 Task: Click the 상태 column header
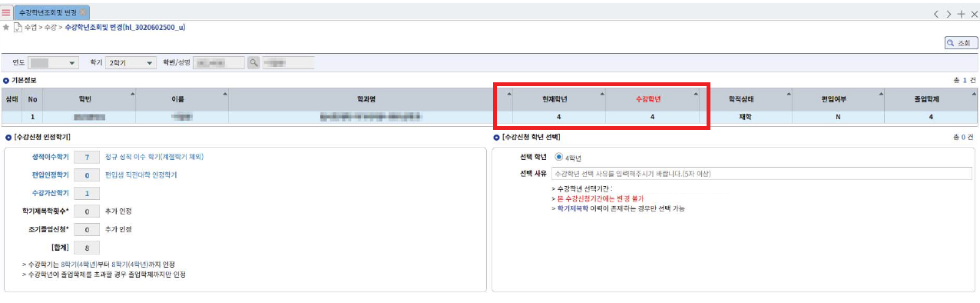(x=12, y=99)
